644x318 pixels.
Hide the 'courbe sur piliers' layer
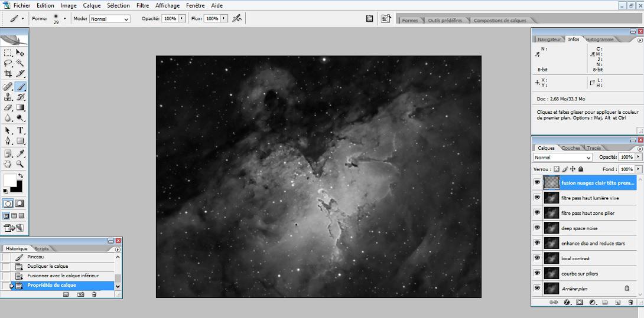(537, 274)
